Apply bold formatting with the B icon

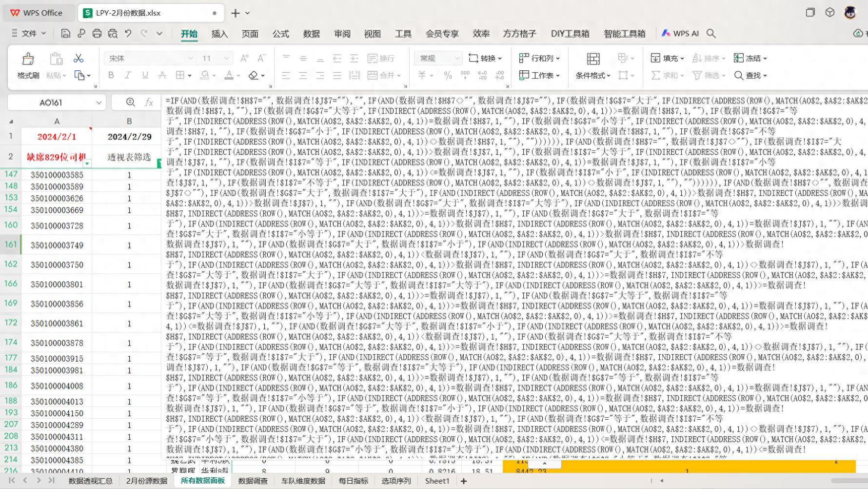pyautogui.click(x=111, y=75)
